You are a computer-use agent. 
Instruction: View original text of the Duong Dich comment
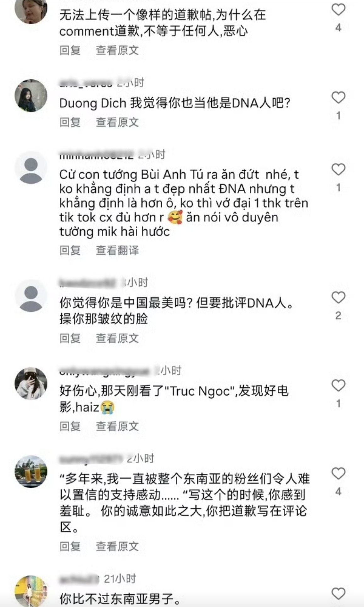point(117,122)
